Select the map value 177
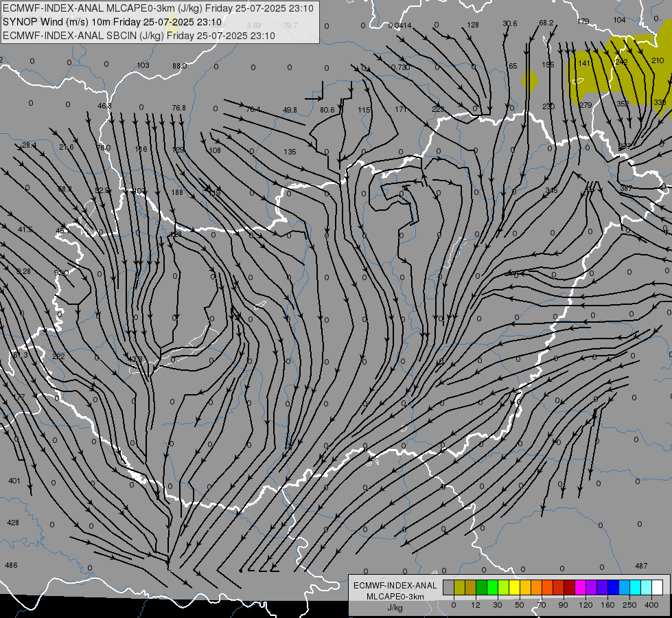 [19, 397]
